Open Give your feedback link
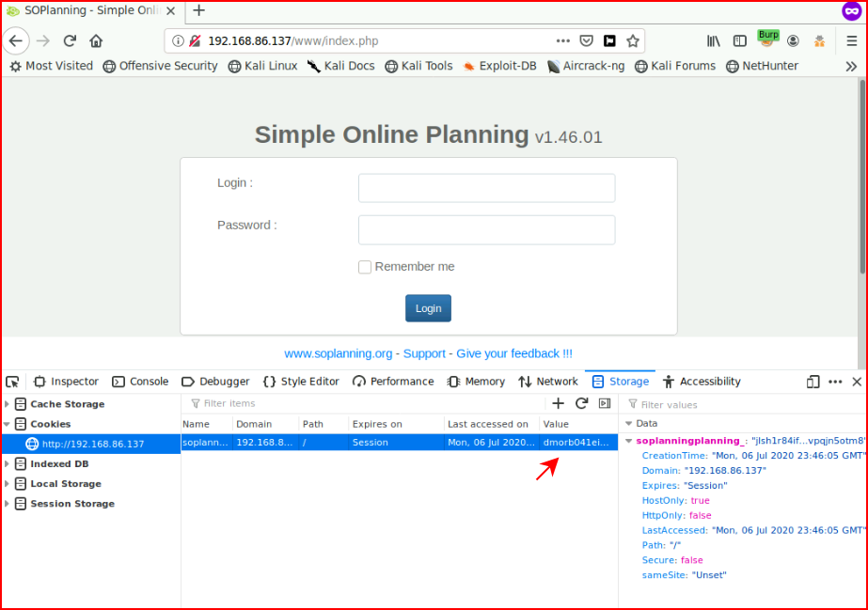The height and width of the screenshot is (610, 868). coord(514,353)
